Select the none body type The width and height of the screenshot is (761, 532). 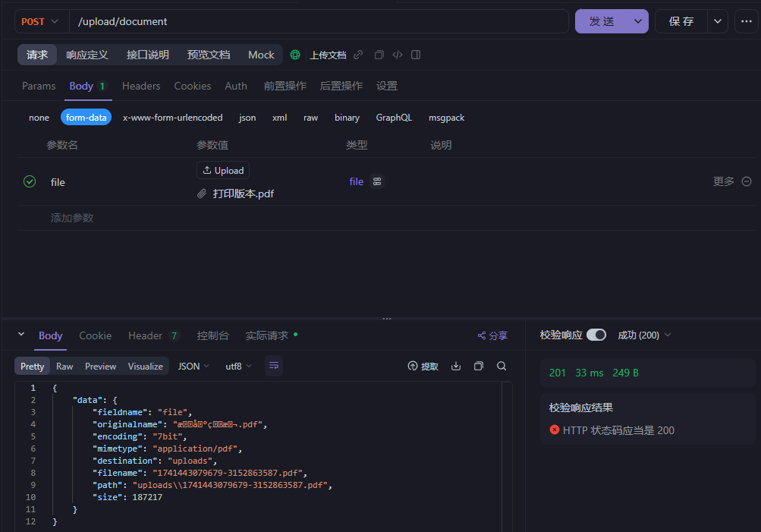tap(39, 118)
